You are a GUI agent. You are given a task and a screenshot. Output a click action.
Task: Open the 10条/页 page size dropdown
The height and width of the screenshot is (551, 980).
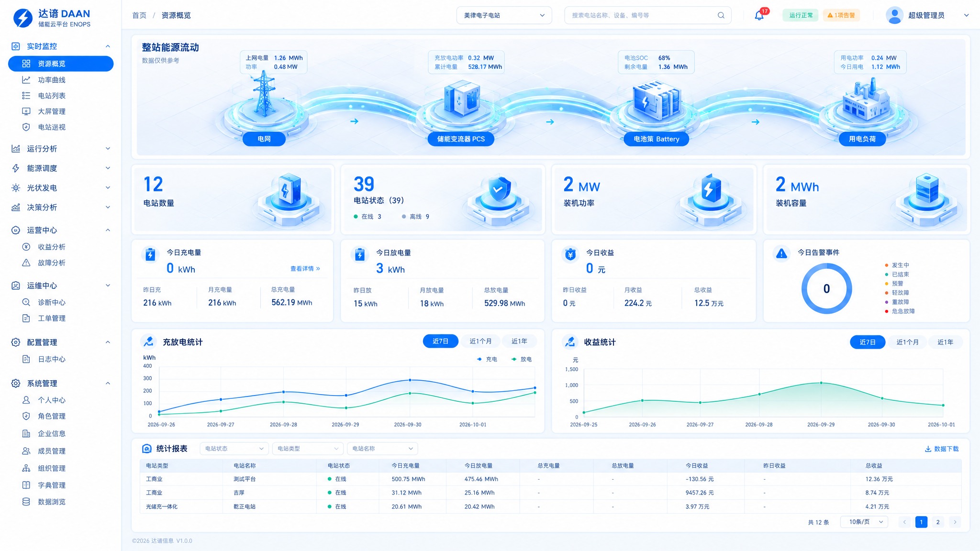click(864, 522)
